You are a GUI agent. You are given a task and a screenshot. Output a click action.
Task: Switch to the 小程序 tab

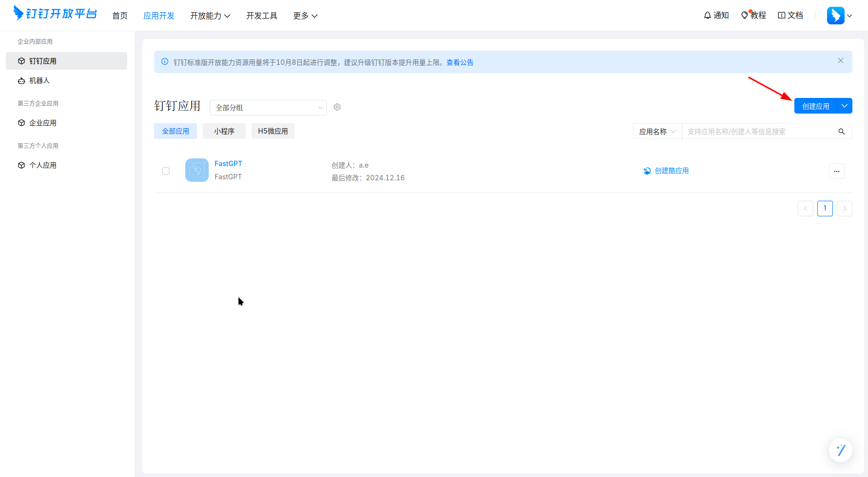[224, 131]
